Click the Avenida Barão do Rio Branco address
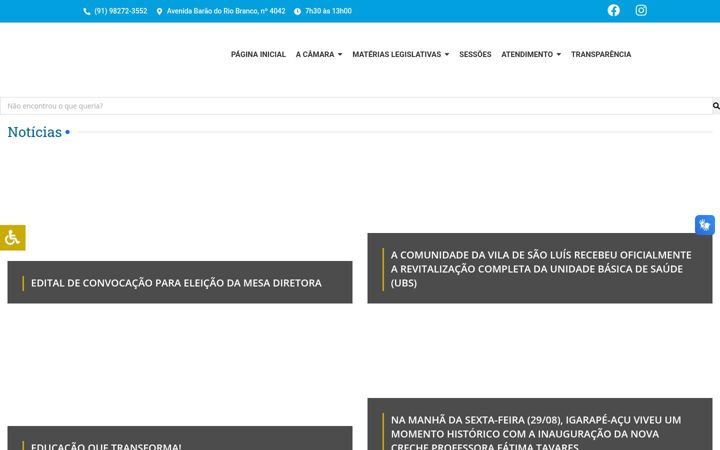The width and height of the screenshot is (720, 450). click(226, 11)
